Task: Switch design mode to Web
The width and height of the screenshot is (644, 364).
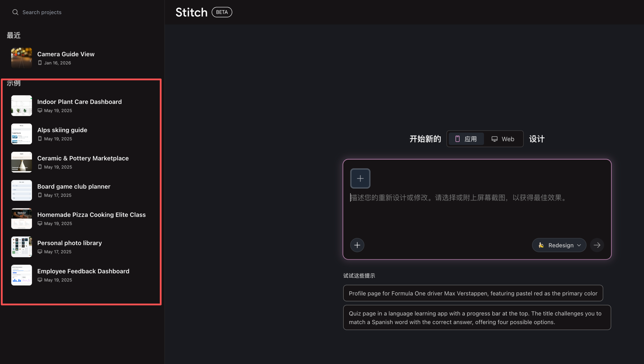Action: [503, 139]
